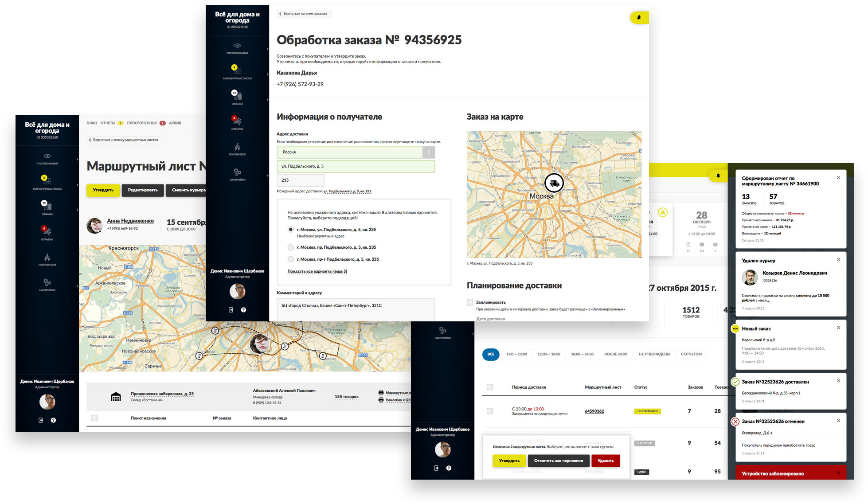Click help icon in route sheet window sidebar
The width and height of the screenshot is (868, 504).
click(x=53, y=420)
